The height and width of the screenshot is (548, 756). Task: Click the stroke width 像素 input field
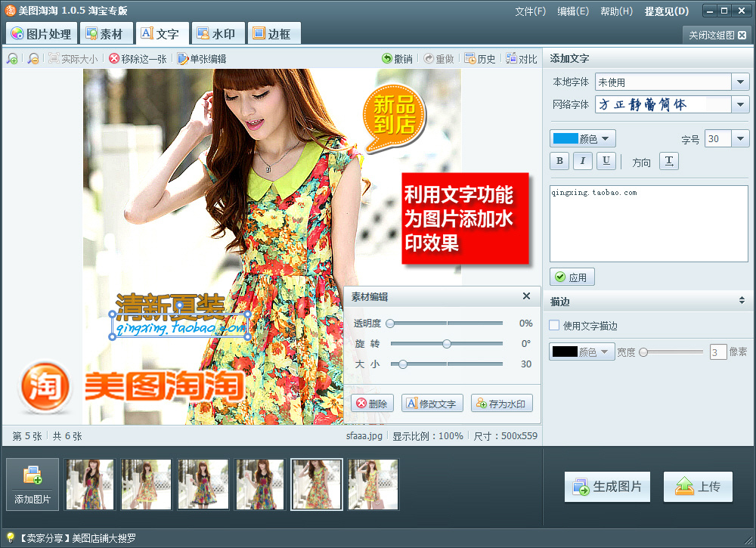click(718, 352)
